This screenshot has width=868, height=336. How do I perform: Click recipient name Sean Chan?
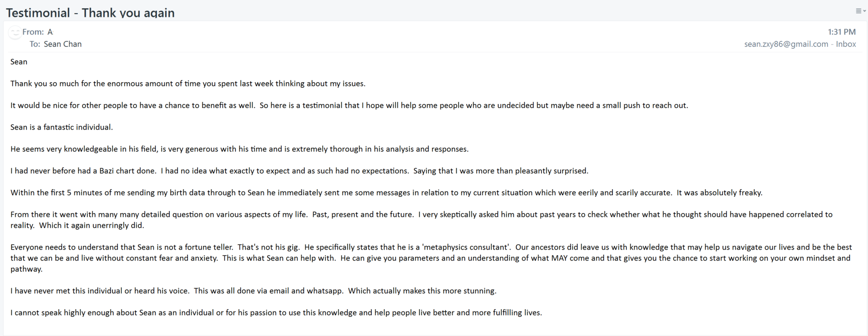pyautogui.click(x=63, y=44)
